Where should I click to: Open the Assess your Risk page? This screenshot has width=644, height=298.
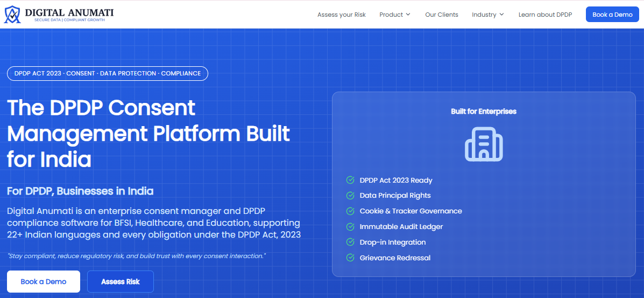(x=341, y=15)
